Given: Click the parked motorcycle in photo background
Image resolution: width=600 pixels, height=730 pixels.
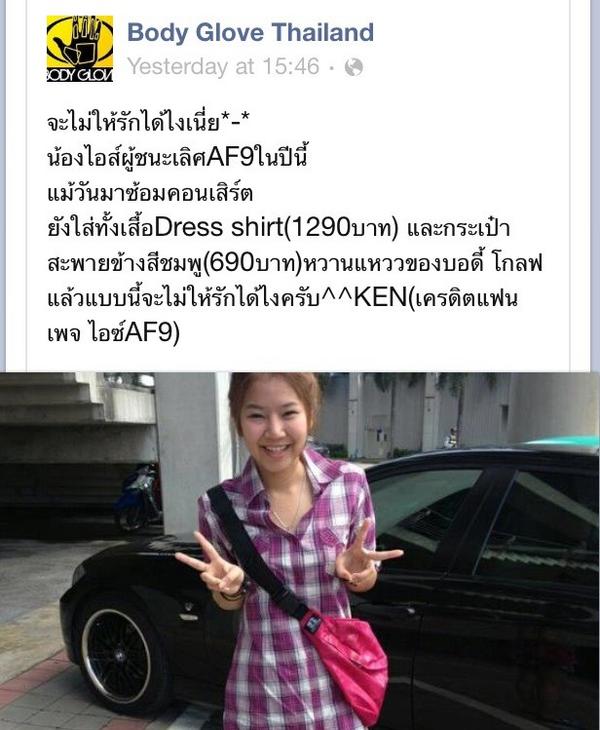Looking at the screenshot, I should click(x=137, y=496).
